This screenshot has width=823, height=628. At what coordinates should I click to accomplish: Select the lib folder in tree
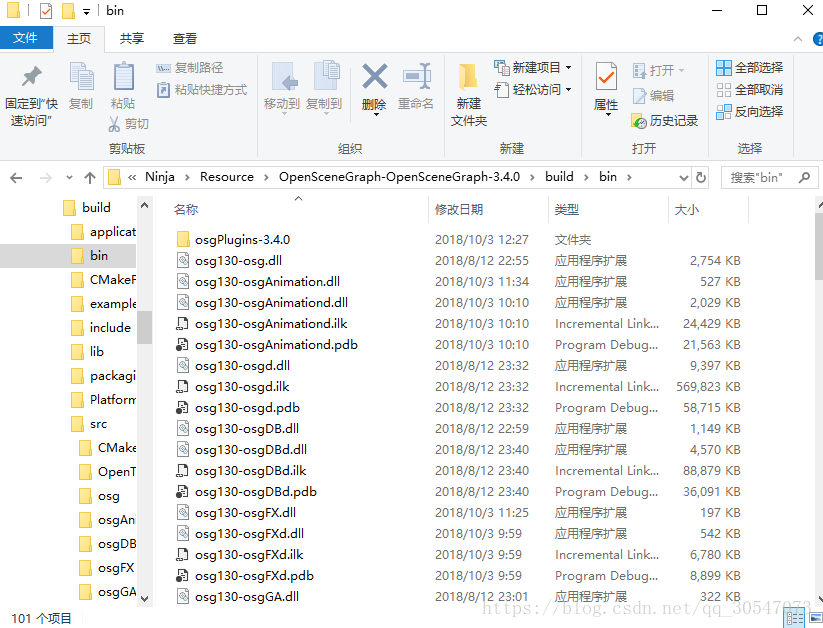[97, 352]
